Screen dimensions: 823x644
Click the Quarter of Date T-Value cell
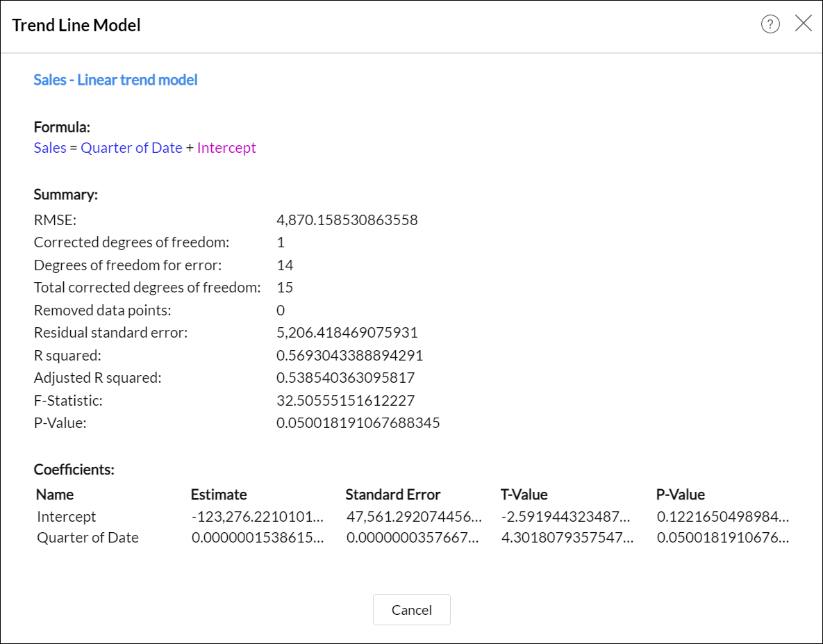click(x=567, y=538)
